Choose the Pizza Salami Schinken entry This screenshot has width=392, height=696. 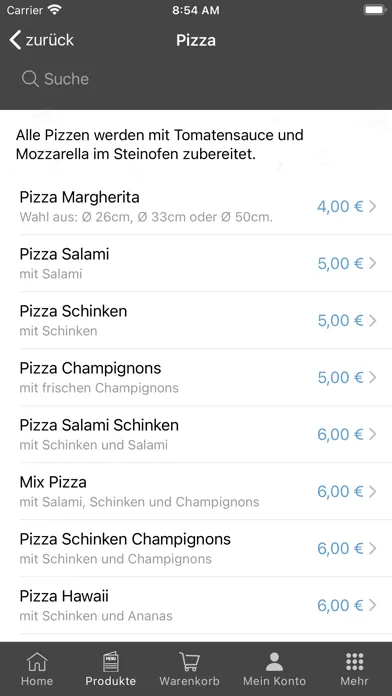click(196, 434)
